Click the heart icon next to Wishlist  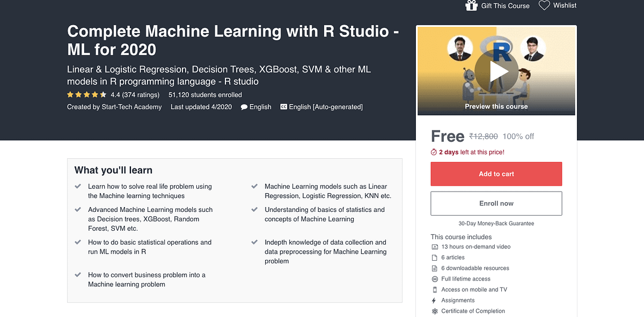tap(544, 5)
